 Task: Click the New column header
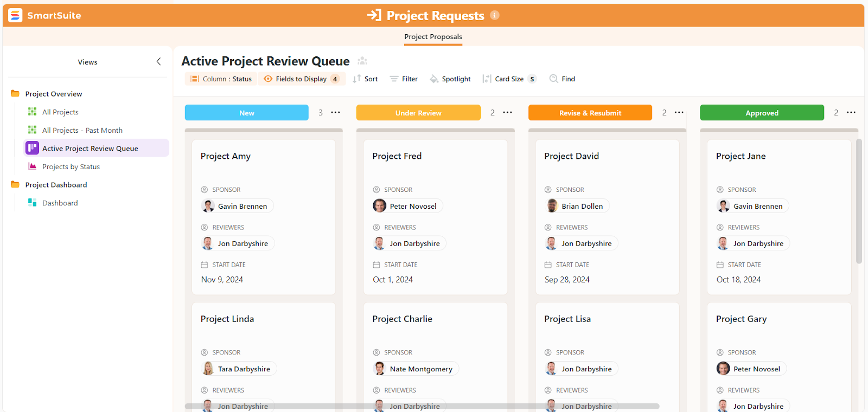click(x=247, y=113)
